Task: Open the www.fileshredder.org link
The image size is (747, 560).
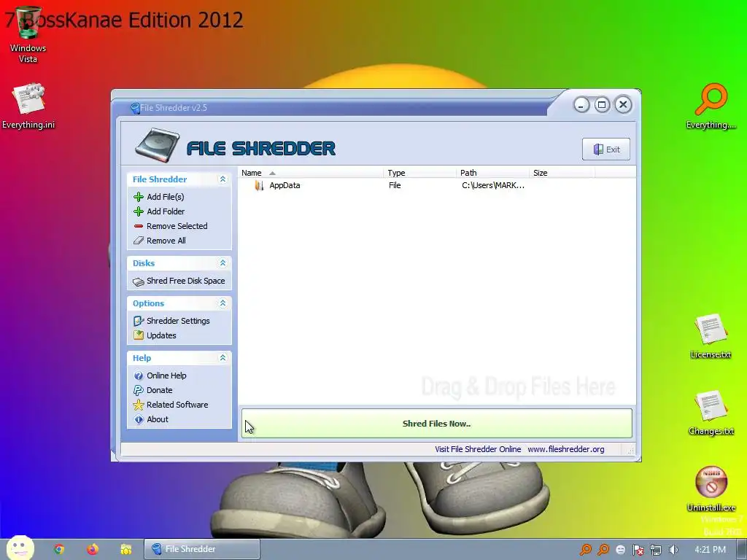Action: pyautogui.click(x=566, y=449)
